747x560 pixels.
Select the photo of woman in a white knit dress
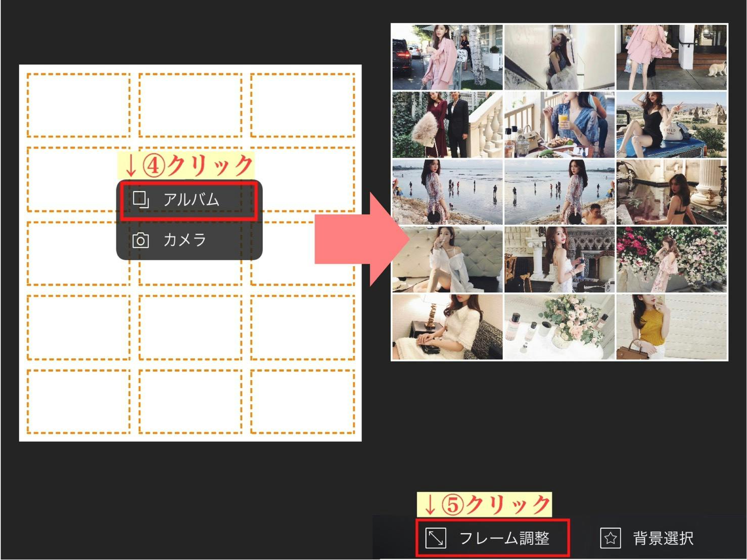click(x=447, y=327)
